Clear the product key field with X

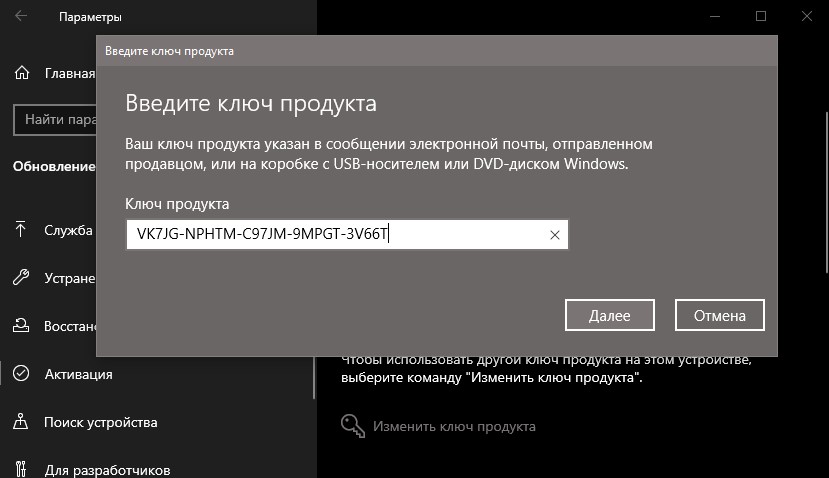point(555,235)
